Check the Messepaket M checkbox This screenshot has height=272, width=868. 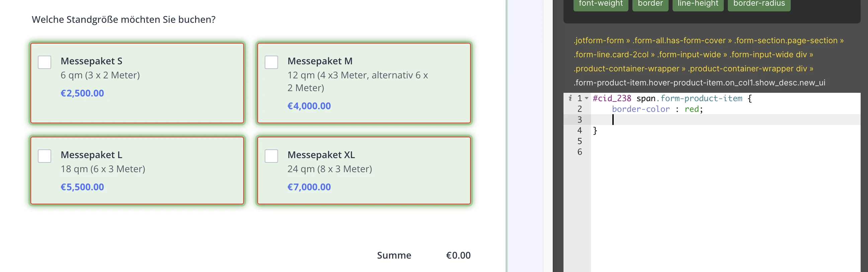(x=271, y=62)
